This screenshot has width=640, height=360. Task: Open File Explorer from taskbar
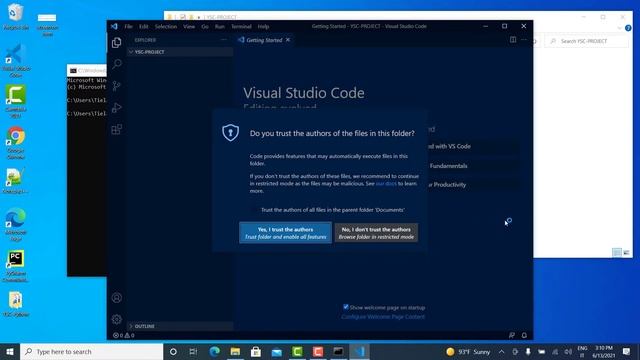point(235,351)
